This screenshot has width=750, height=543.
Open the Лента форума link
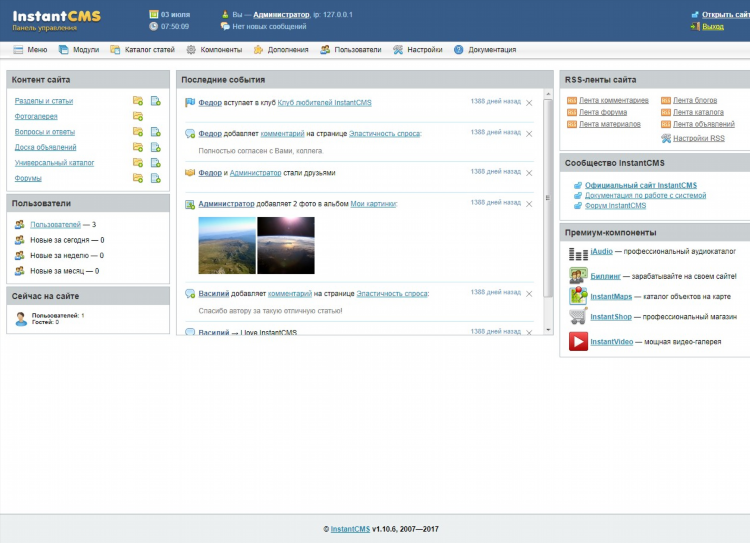(x=603, y=112)
